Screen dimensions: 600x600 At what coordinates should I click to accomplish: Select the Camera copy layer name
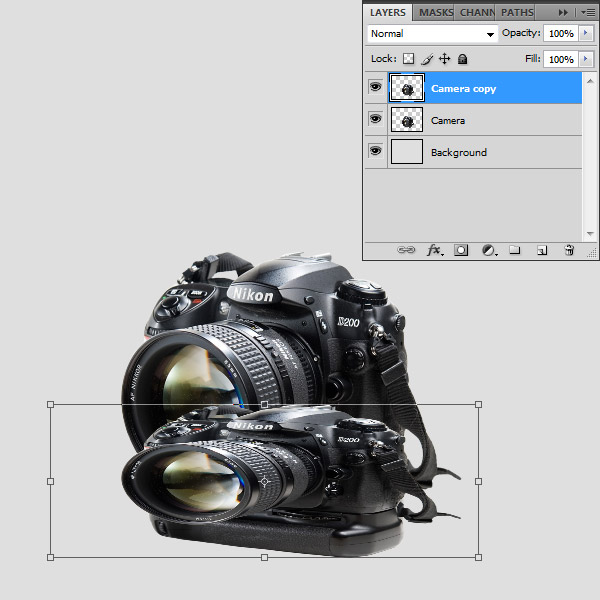[x=463, y=89]
